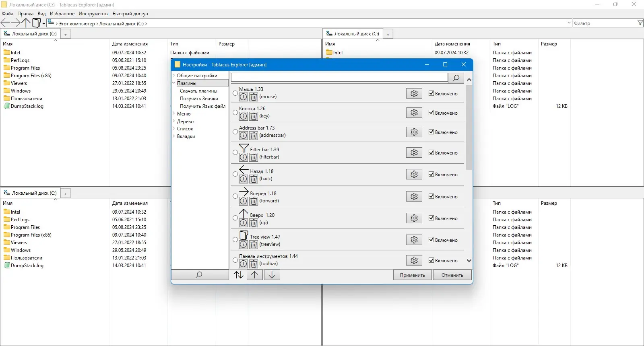Open settings gear for Tree view plugin
Viewport: 644px width, 346px height.
click(414, 240)
